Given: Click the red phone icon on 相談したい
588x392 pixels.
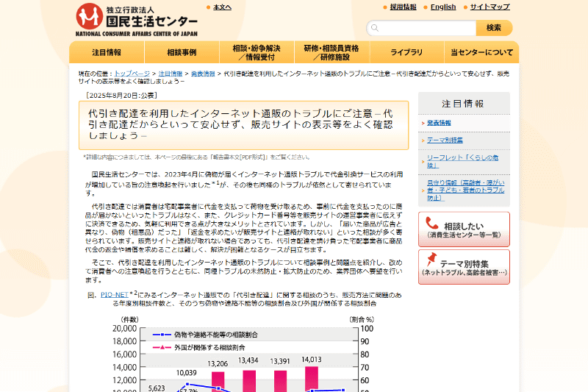Looking at the screenshot, I should [x=431, y=223].
